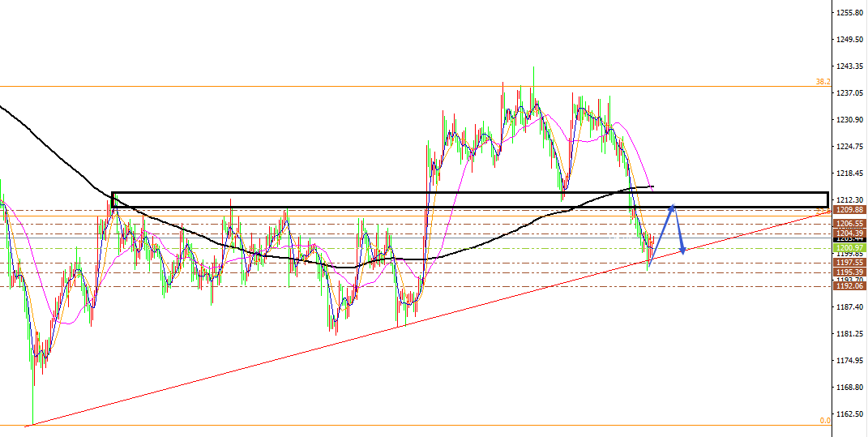This screenshot has height=437, width=868.
Task: Click the 1187.40 price axis label
Action: 851,306
